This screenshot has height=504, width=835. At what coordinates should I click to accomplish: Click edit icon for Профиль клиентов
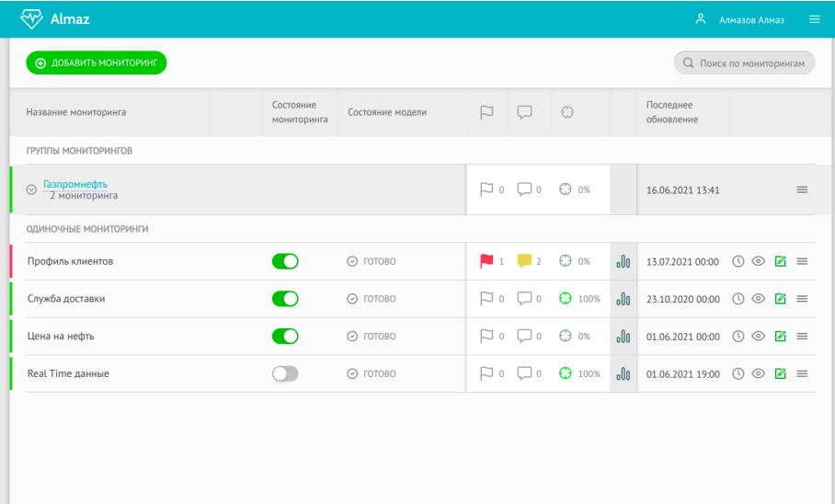780,261
